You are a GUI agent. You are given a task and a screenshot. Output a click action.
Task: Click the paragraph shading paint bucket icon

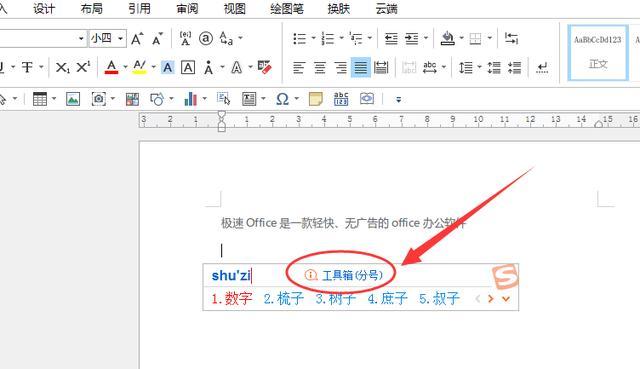pos(448,38)
